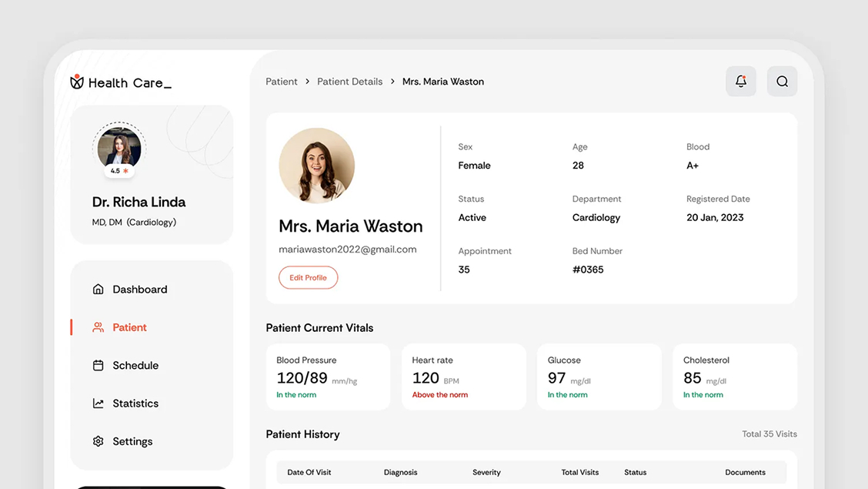Click the Schedule calendar icon
Image resolution: width=868 pixels, height=489 pixels.
tap(98, 365)
